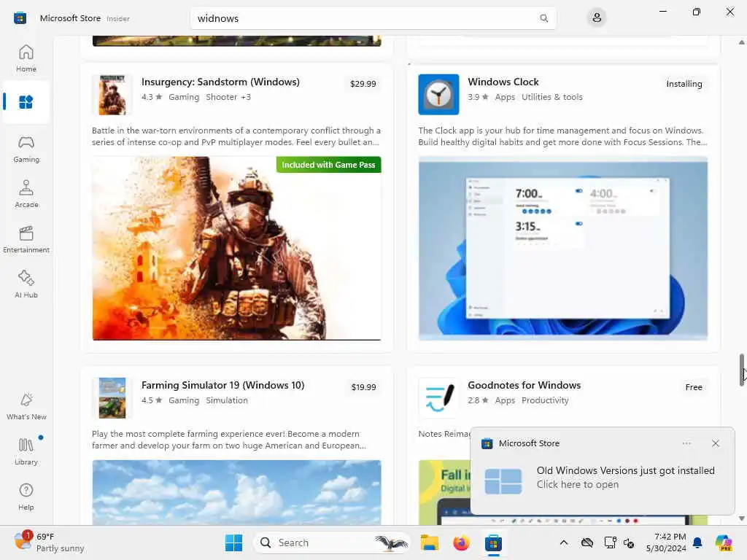Open the Home section in the sidebar
The height and width of the screenshot is (560, 747).
pos(26,58)
